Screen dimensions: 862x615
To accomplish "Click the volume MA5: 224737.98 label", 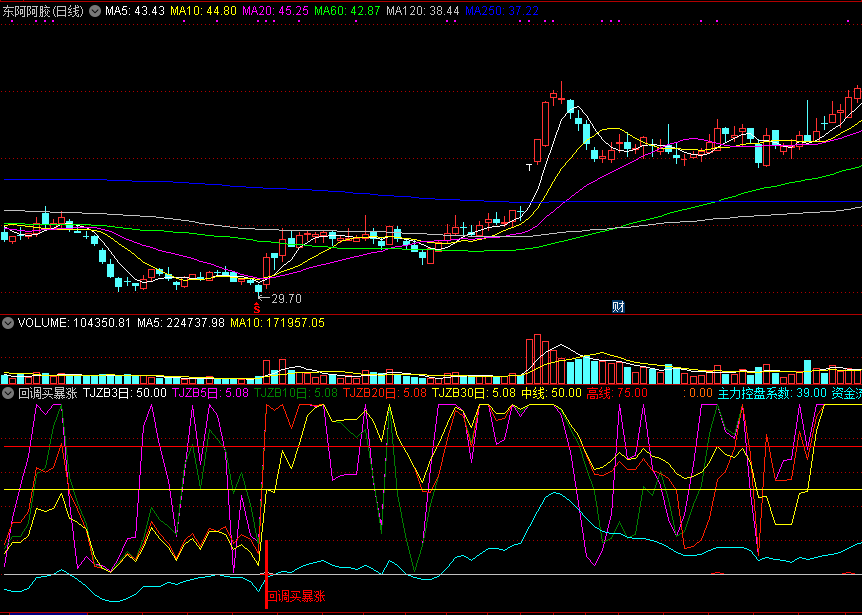I will click(x=181, y=323).
